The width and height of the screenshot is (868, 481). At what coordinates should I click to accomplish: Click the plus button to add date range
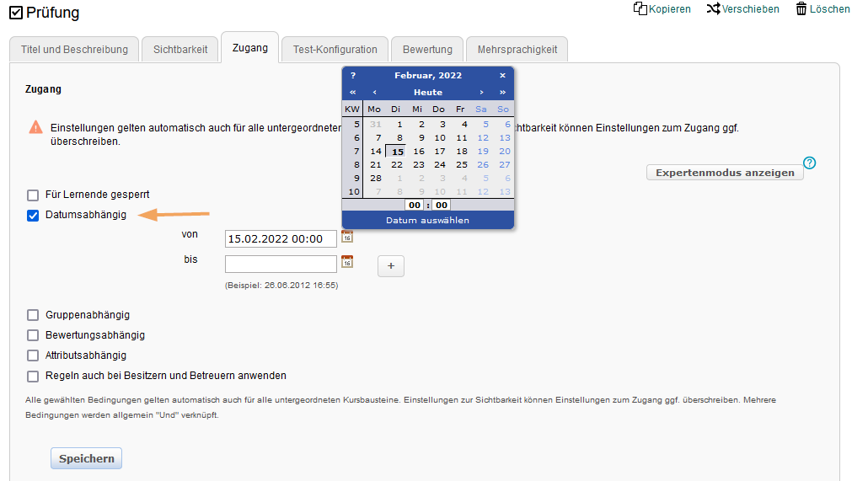tap(391, 266)
